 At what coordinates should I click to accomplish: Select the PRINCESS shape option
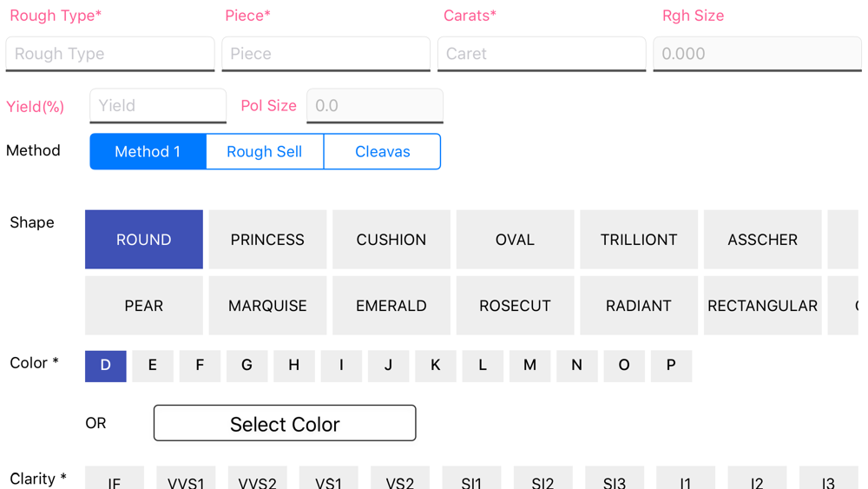click(x=267, y=239)
